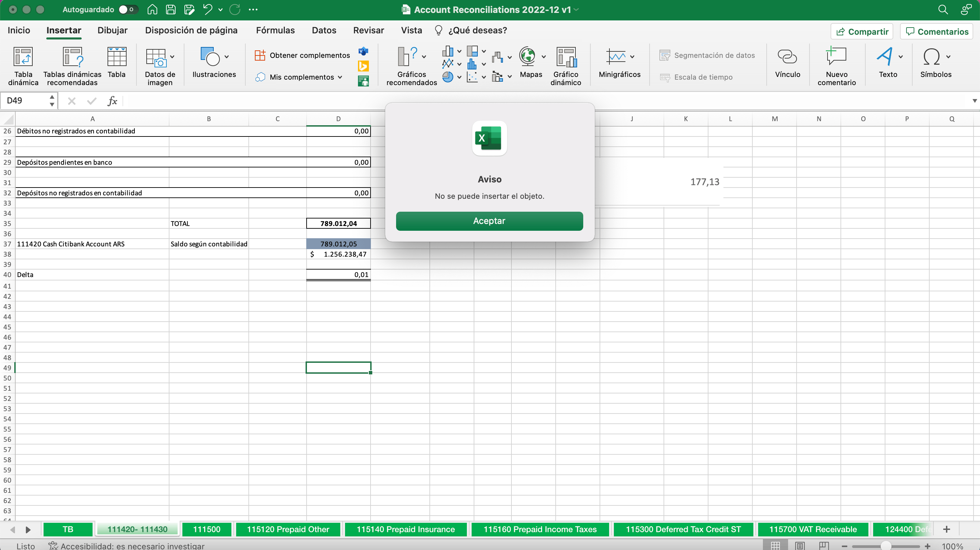Switch to page layout view in status bar
Image resolution: width=980 pixels, height=550 pixels.
click(x=800, y=546)
